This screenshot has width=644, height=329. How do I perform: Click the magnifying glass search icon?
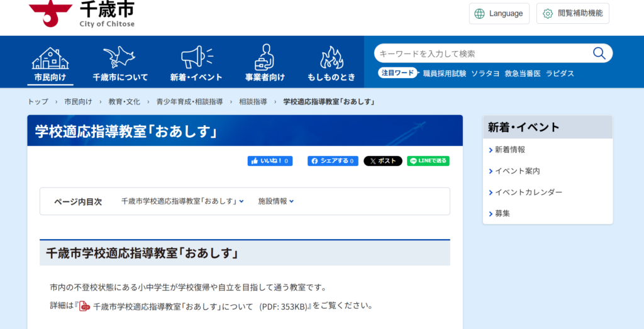point(599,53)
